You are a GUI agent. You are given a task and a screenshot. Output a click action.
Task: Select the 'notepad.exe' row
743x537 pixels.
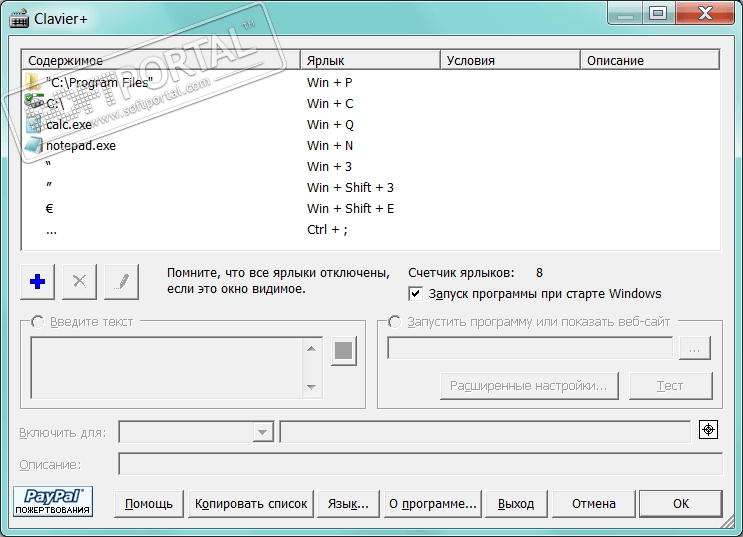point(371,146)
